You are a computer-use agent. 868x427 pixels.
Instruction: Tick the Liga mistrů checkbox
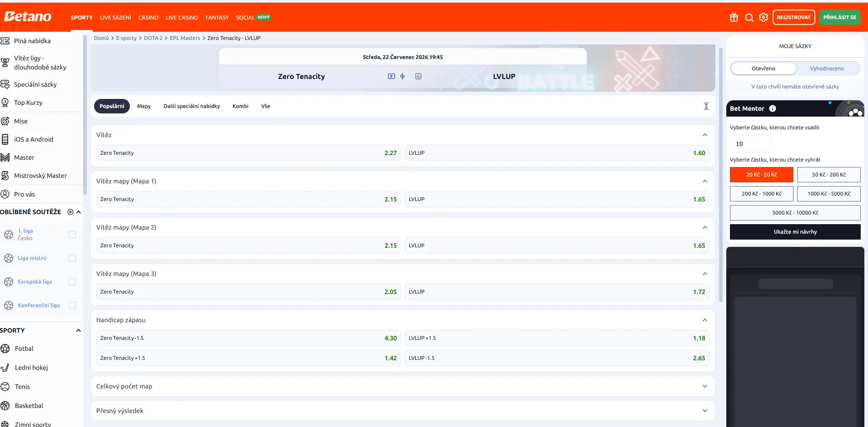click(72, 258)
